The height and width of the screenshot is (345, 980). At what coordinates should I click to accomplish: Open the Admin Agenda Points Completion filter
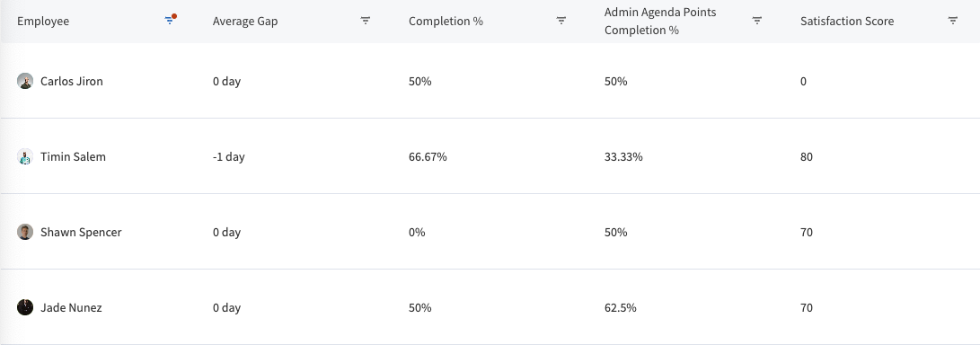point(757,21)
